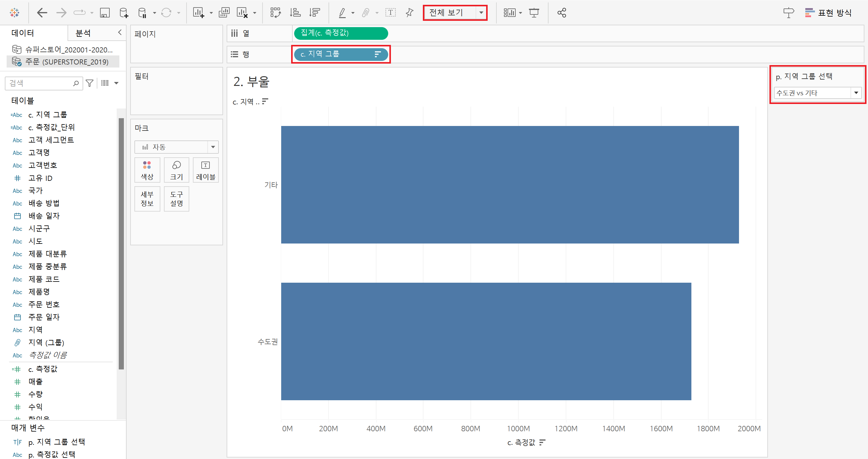Open the 전체 보기 fit dropdown
Viewport: 868px width, 459px height.
pos(481,13)
